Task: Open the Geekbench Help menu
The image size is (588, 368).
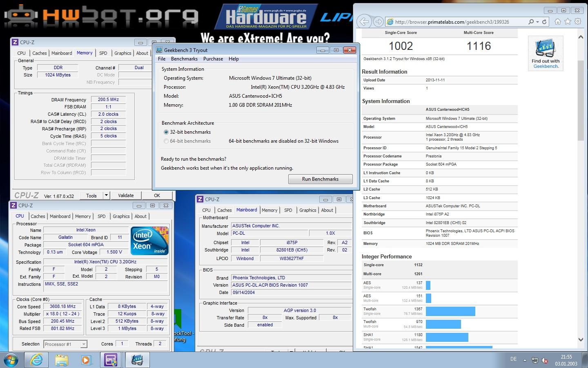Action: point(234,59)
